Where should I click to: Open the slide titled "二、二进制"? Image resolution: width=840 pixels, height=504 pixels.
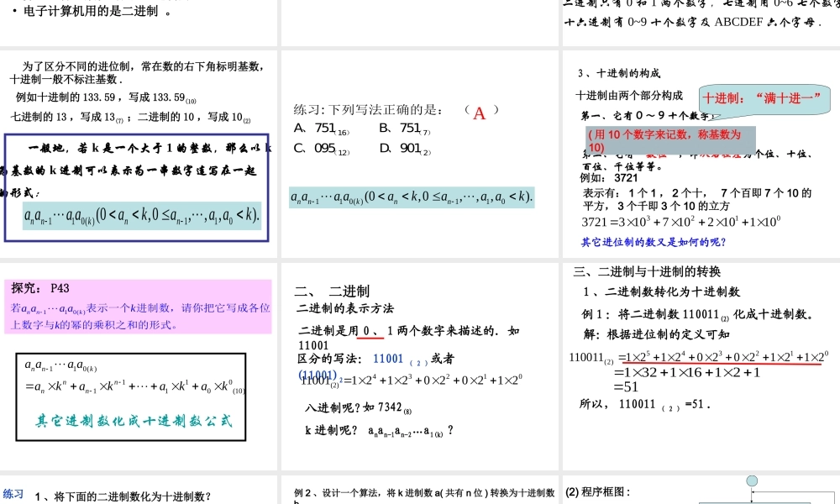[332, 289]
